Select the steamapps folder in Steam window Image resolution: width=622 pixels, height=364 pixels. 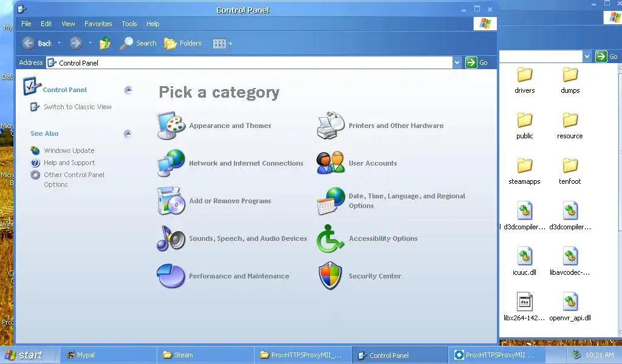tap(524, 172)
